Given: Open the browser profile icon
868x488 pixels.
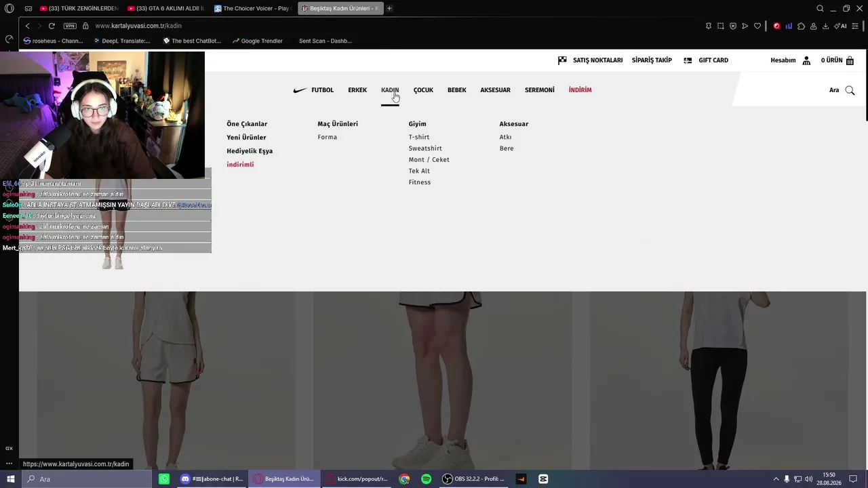Looking at the screenshot, I should click(814, 26).
